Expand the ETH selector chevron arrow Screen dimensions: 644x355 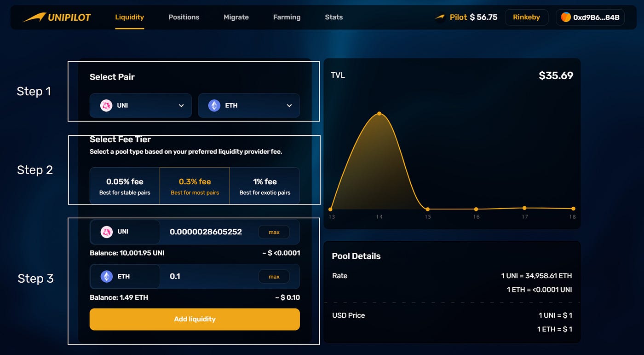tap(289, 105)
